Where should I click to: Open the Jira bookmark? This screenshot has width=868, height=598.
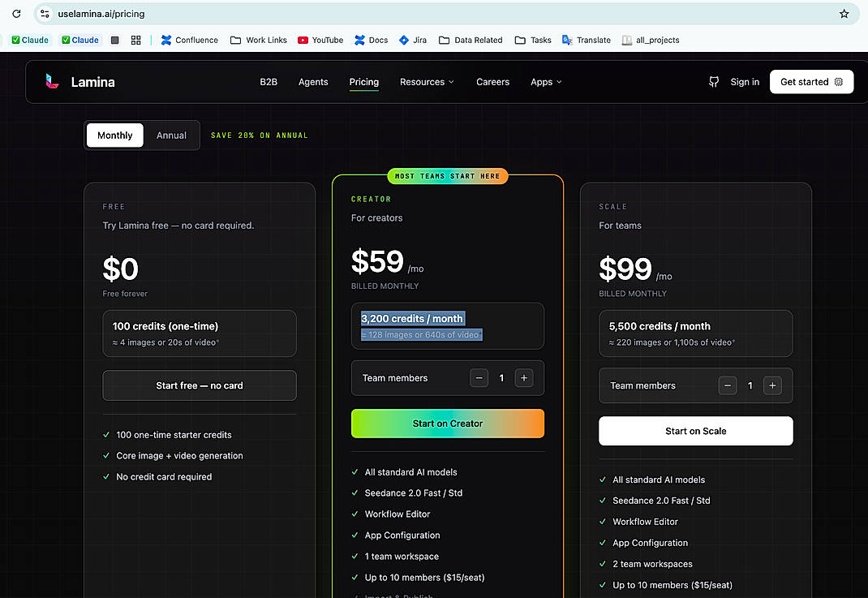(413, 40)
